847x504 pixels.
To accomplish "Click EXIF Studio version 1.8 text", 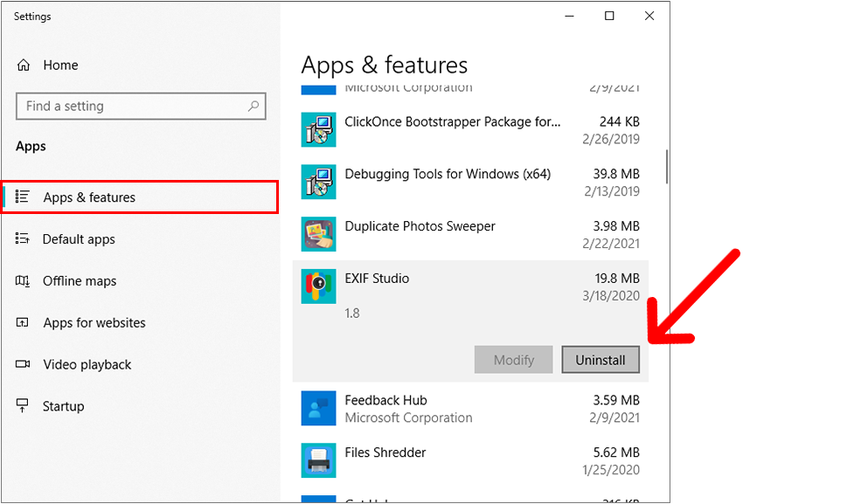I will [x=352, y=314].
